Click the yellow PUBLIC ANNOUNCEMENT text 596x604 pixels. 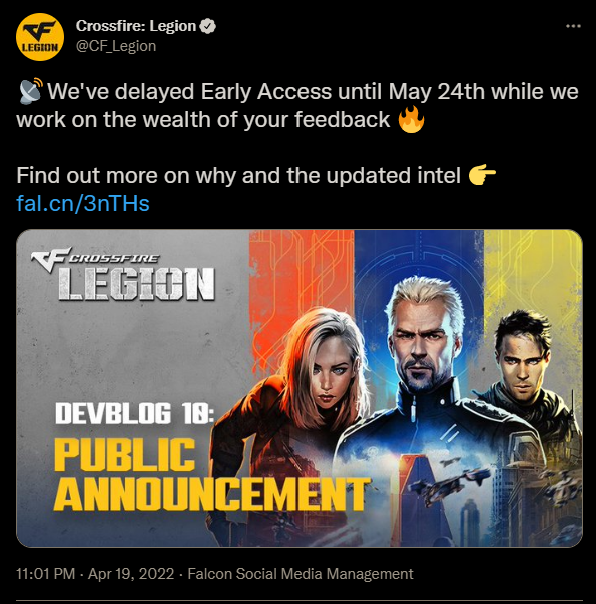(212, 476)
